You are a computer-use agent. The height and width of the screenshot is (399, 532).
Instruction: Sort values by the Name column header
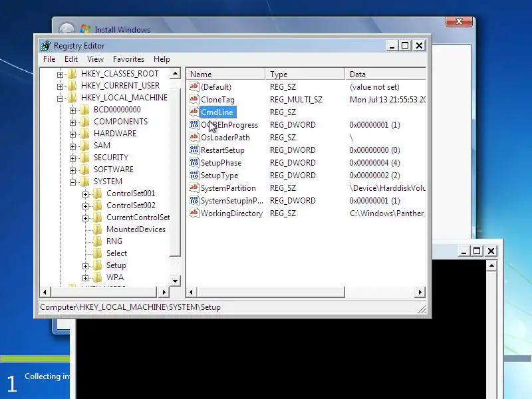click(x=226, y=74)
